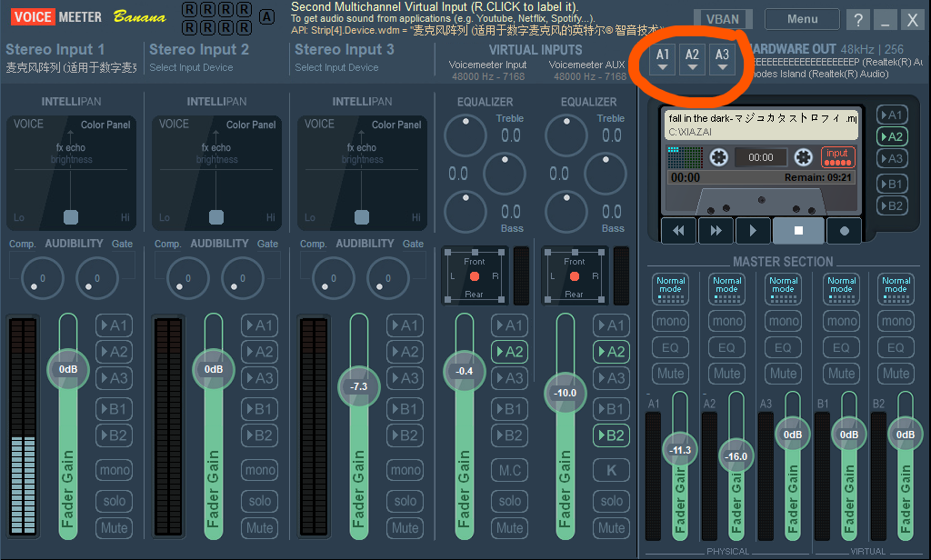
Task: Click master A1 fader knob at -11.3
Action: (680, 450)
